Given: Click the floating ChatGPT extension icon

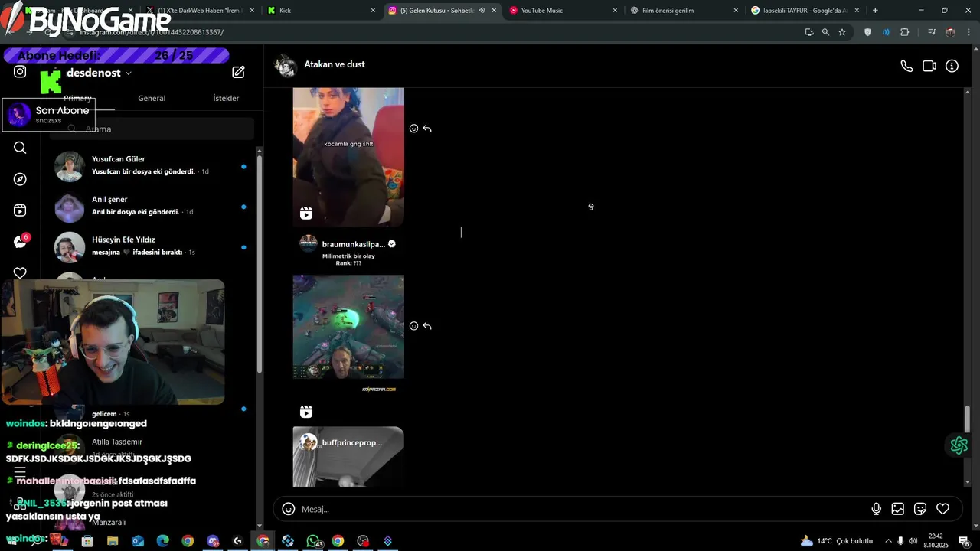Looking at the screenshot, I should coord(959,445).
